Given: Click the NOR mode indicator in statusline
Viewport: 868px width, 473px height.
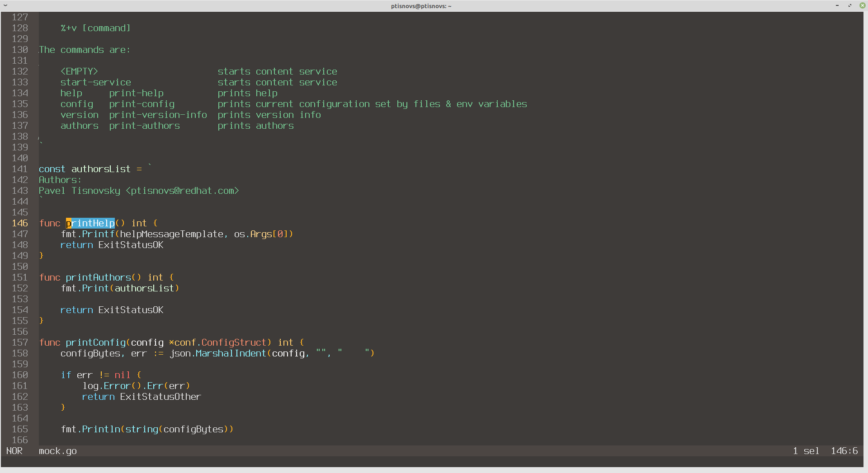Looking at the screenshot, I should pyautogui.click(x=14, y=451).
